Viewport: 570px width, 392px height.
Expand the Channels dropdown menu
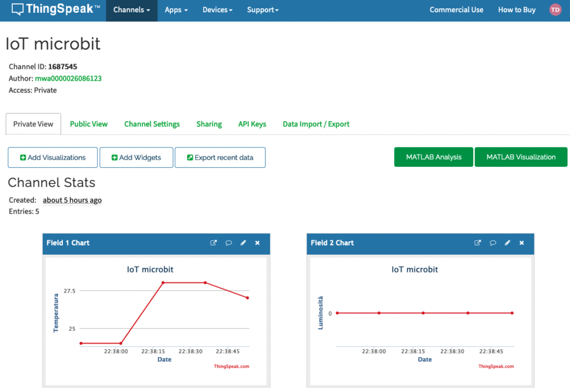pos(131,10)
